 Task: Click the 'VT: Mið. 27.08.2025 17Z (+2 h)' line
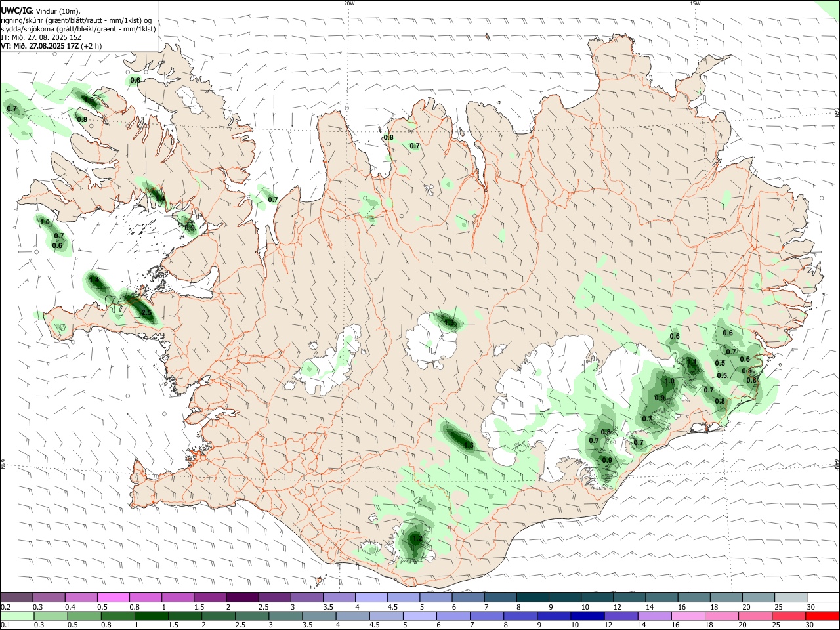click(51, 46)
